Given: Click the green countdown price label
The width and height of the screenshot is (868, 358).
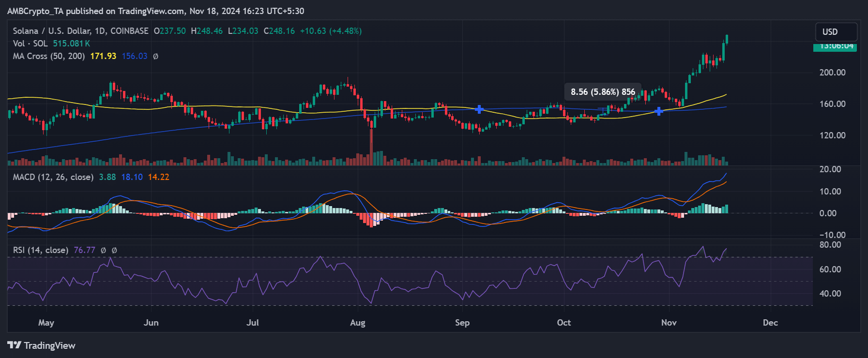Looking at the screenshot, I should pyautogui.click(x=835, y=46).
